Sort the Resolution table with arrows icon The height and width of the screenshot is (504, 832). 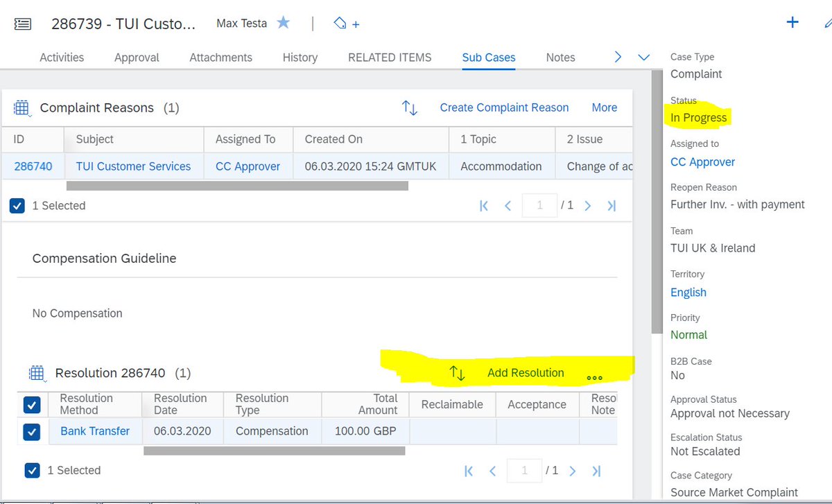pyautogui.click(x=458, y=373)
